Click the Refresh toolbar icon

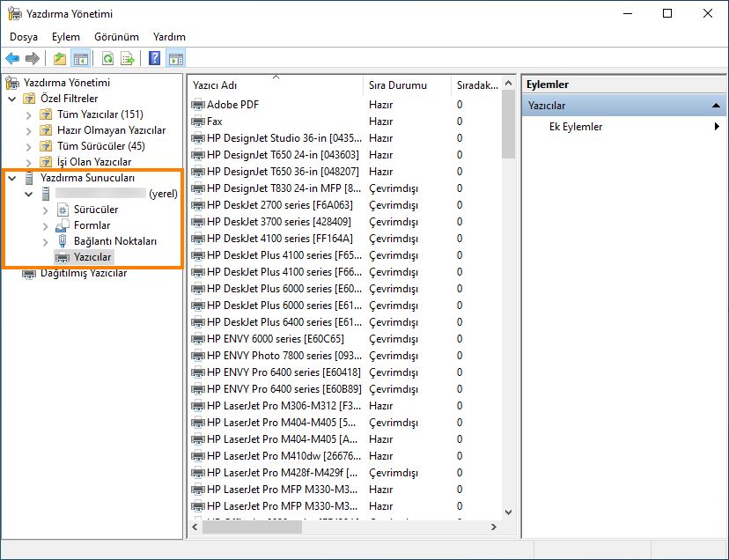[107, 59]
